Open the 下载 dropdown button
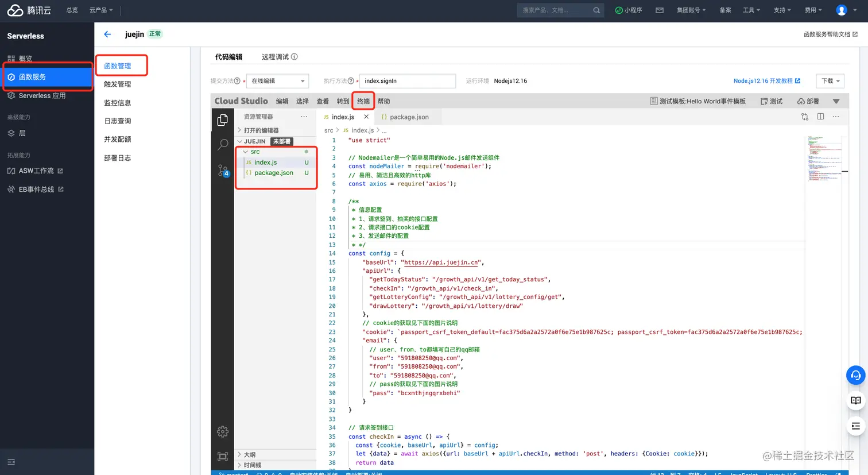868x475 pixels. click(x=830, y=81)
